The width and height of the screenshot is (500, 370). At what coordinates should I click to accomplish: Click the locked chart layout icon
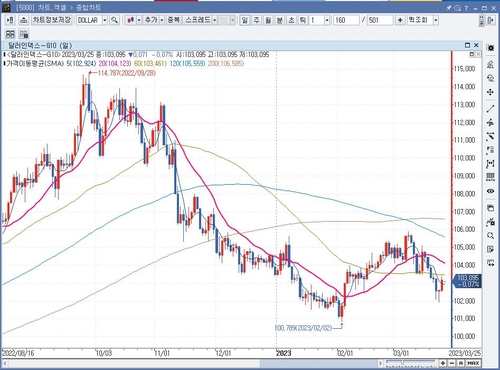pos(24,34)
